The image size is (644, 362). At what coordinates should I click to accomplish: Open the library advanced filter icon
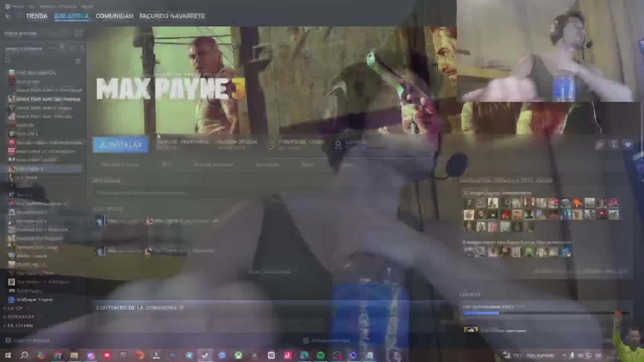click(x=77, y=61)
